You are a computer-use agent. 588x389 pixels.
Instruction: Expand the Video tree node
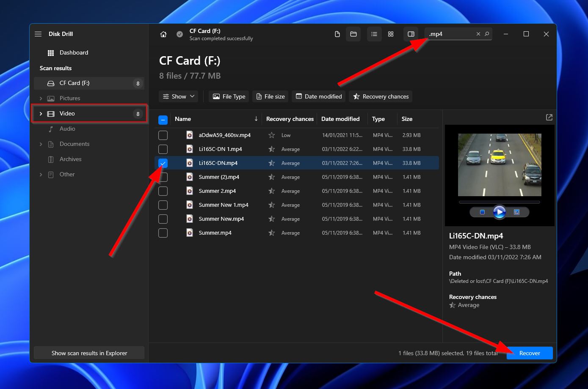41,114
